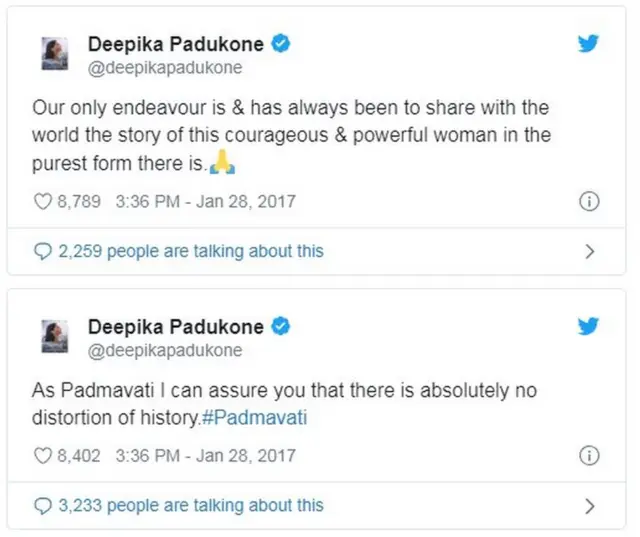
Task: Click speech bubble icon beside 3,233 people
Action: (x=43, y=505)
